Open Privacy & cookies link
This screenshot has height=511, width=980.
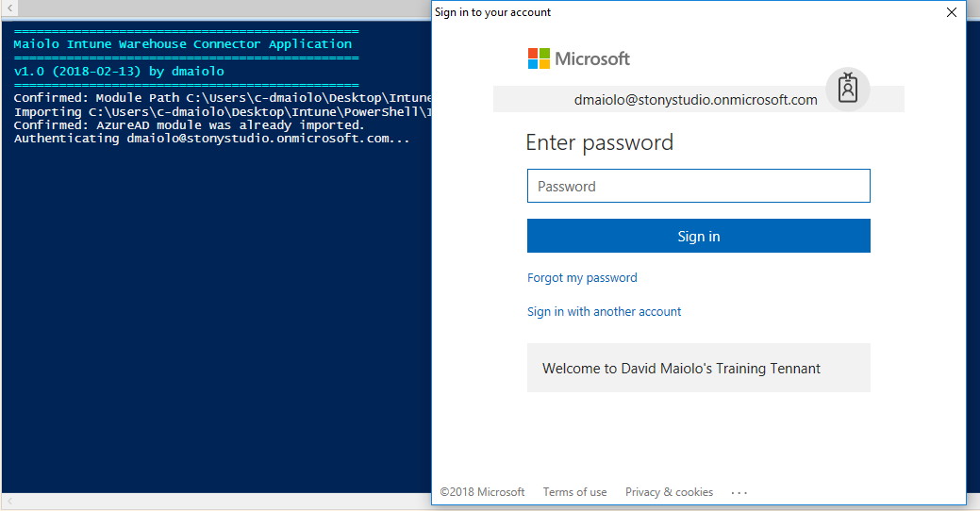pos(669,492)
